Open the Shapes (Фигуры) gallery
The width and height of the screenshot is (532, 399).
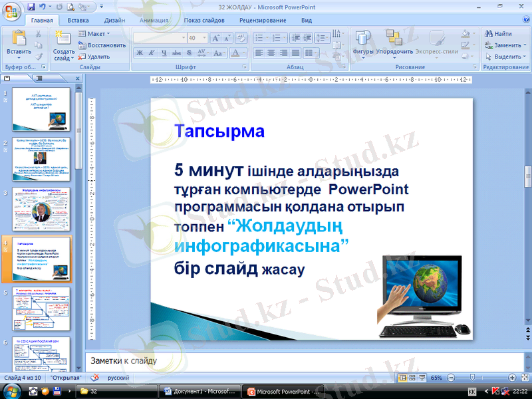[362, 41]
